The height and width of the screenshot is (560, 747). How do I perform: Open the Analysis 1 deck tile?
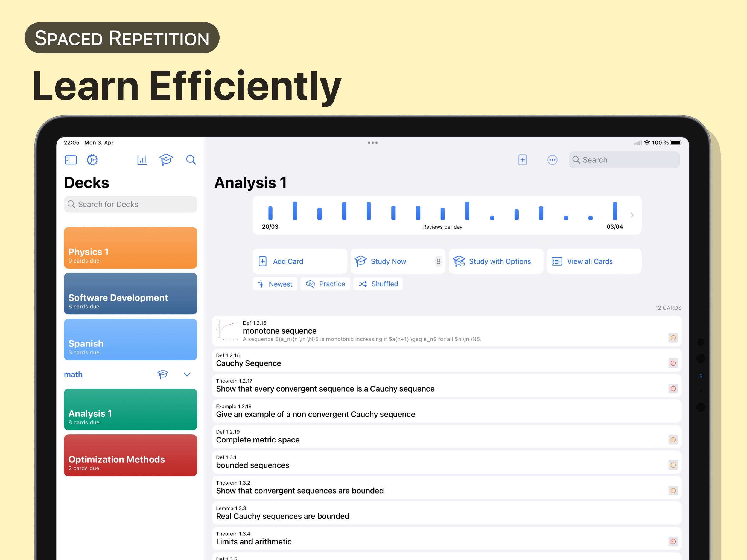130,410
